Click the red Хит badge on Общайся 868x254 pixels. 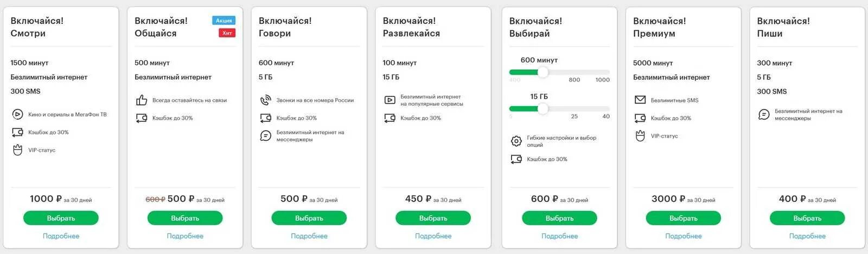tap(227, 33)
